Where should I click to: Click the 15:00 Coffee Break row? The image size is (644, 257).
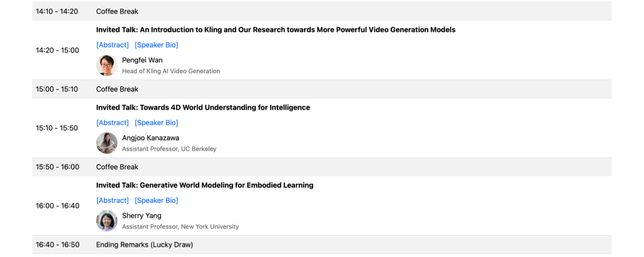pyautogui.click(x=322, y=89)
